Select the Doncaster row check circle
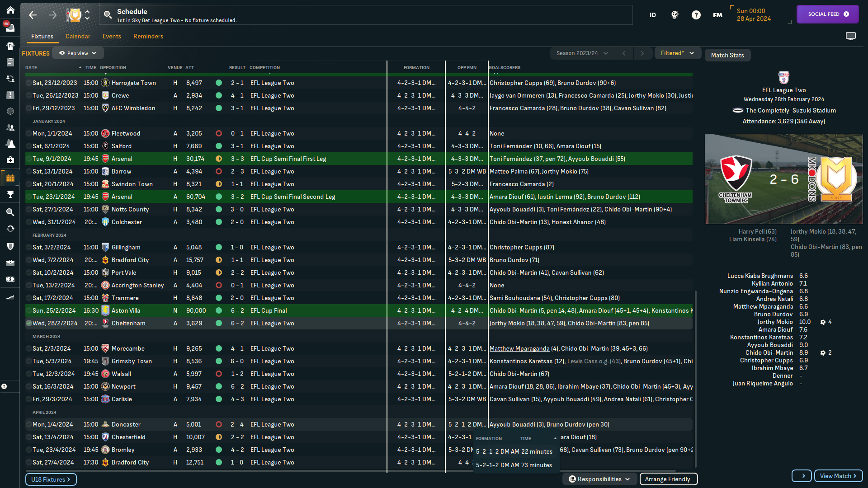This screenshot has width=868, height=488. (x=29, y=424)
